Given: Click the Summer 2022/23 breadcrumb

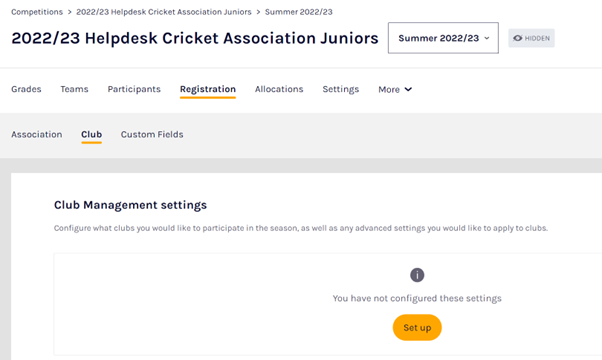Looking at the screenshot, I should click(299, 12).
